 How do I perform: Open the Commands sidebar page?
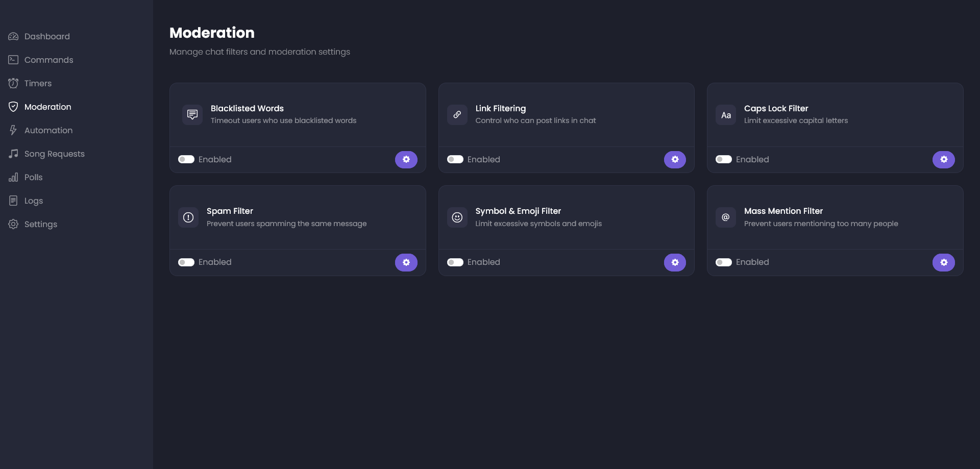[48, 60]
